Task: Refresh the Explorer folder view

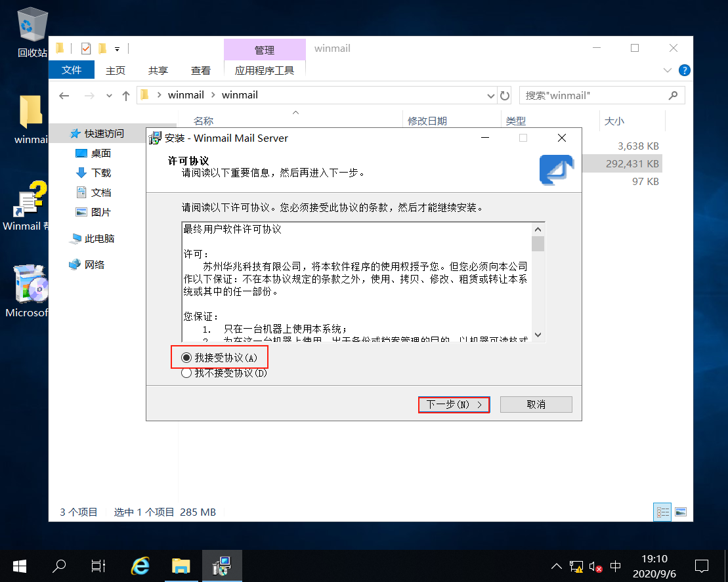Action: tap(505, 96)
